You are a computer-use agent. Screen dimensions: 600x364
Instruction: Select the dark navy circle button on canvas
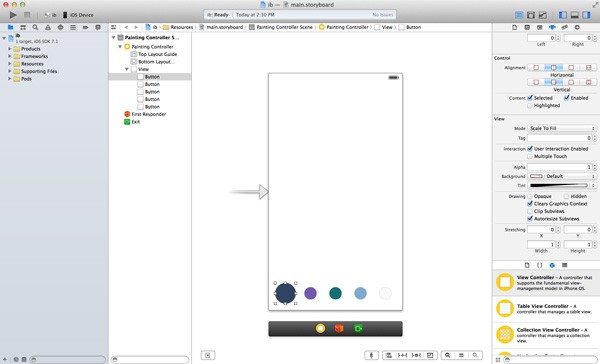pos(285,293)
